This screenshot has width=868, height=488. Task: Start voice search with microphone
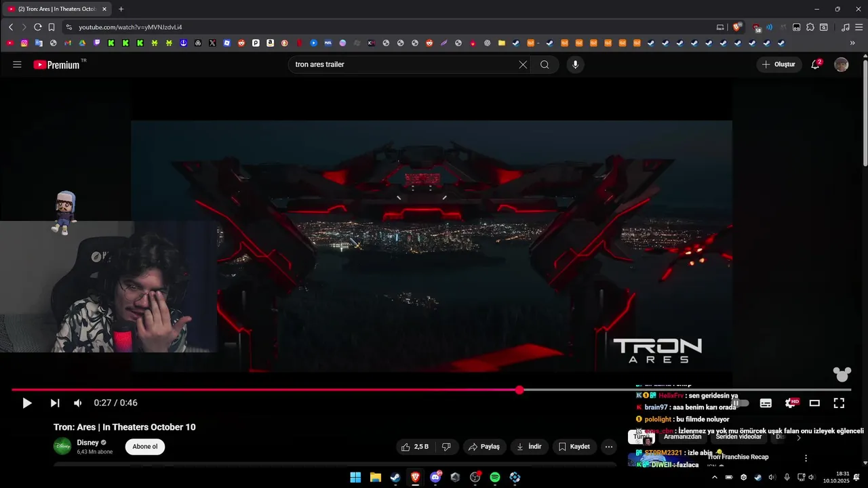pos(575,64)
